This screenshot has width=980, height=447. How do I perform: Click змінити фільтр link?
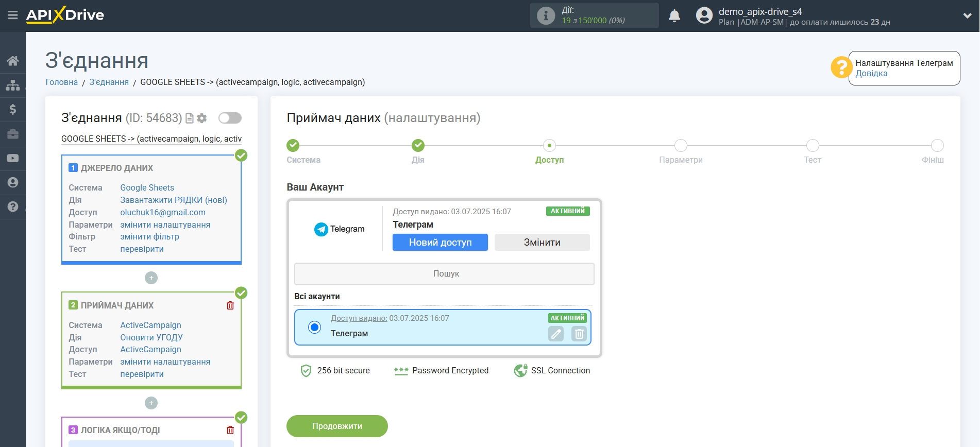coord(149,237)
